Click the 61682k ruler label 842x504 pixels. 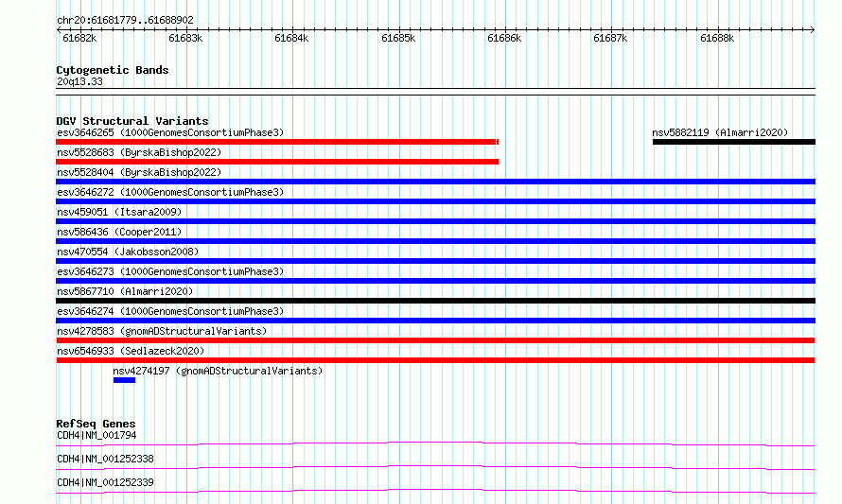coord(79,38)
